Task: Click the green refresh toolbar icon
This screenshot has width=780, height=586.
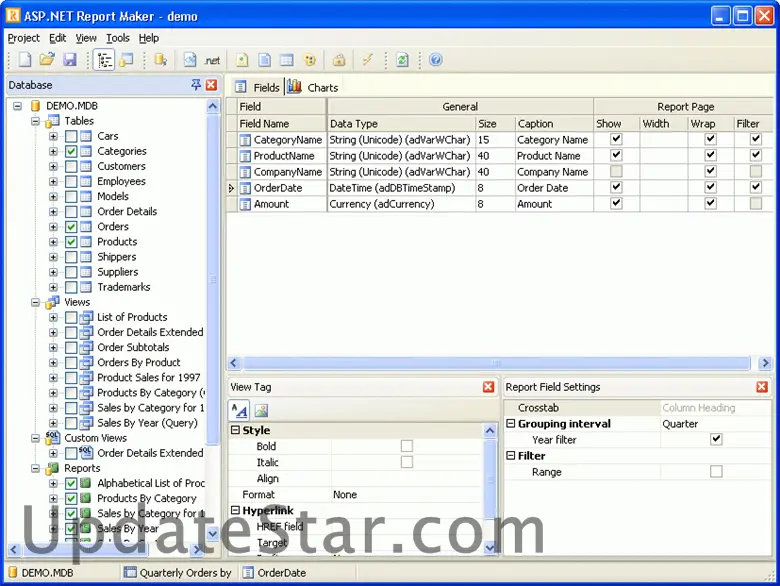Action: (x=402, y=60)
